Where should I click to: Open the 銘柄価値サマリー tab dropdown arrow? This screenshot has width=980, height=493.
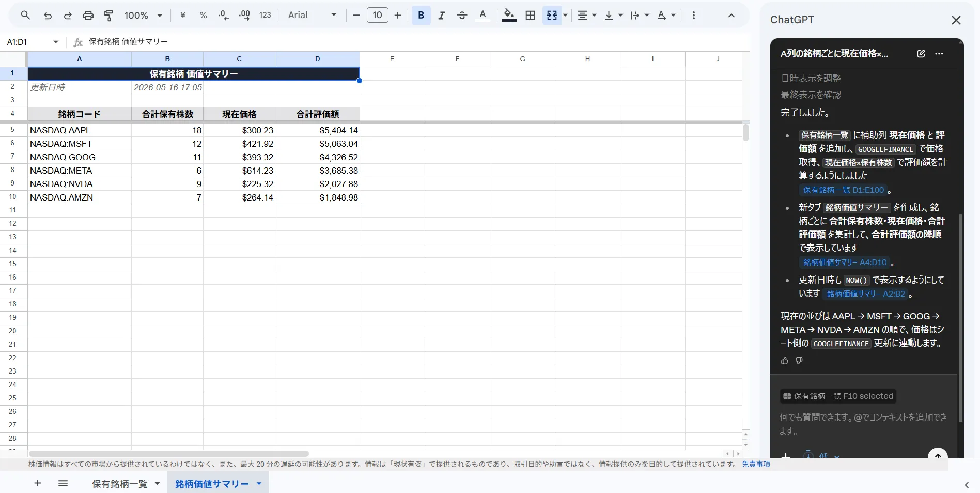tap(259, 484)
